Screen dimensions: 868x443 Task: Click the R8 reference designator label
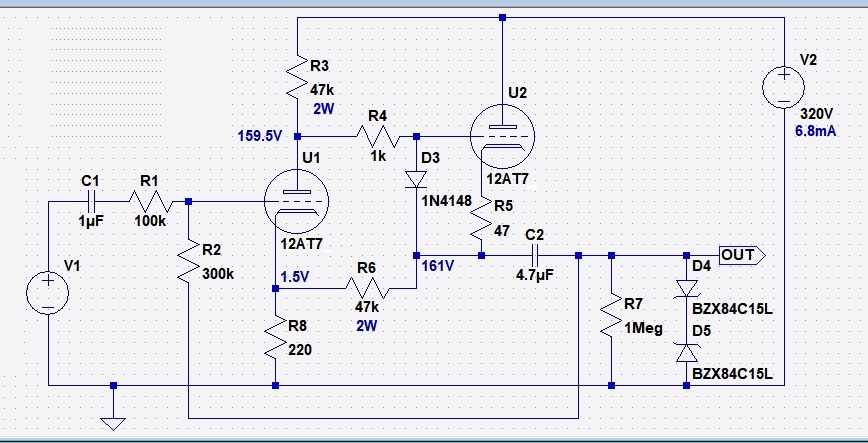tap(298, 324)
